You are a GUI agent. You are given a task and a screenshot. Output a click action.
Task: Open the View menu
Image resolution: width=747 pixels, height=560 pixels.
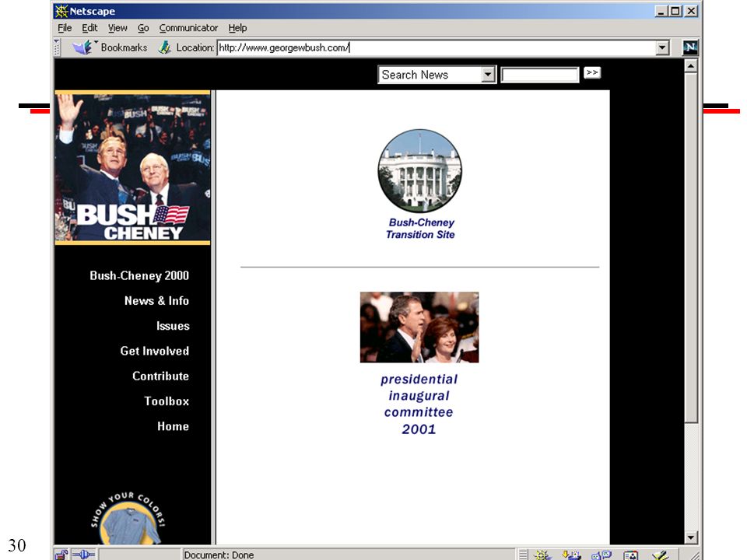[x=117, y=28]
